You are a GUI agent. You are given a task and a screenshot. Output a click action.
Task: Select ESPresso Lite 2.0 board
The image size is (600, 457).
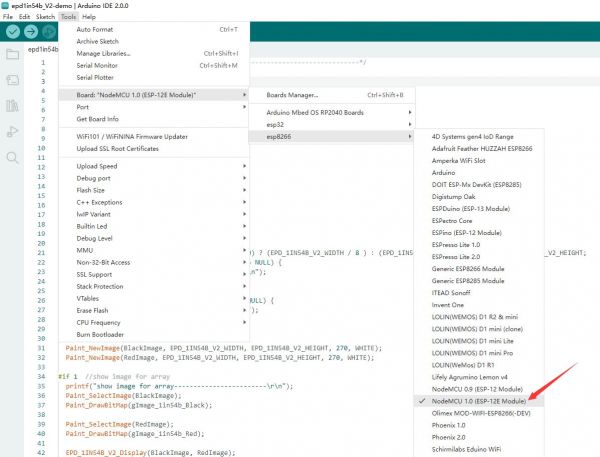(x=479, y=257)
